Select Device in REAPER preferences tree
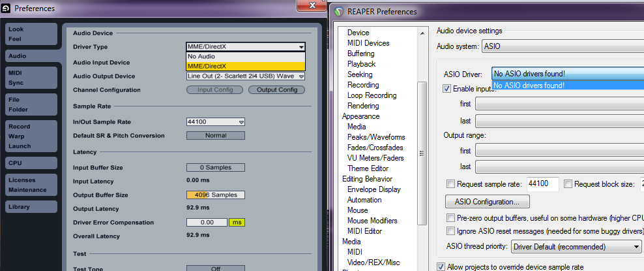 (x=358, y=33)
